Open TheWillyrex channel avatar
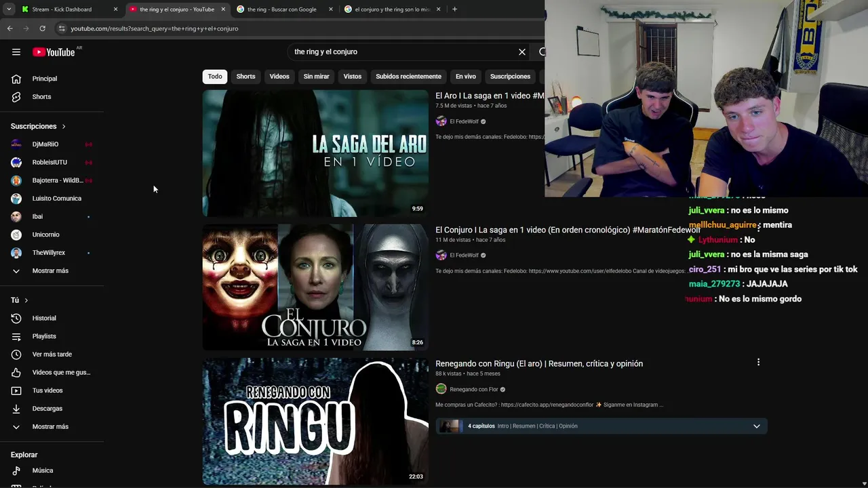Screen dimensions: 868x488 click(16, 253)
